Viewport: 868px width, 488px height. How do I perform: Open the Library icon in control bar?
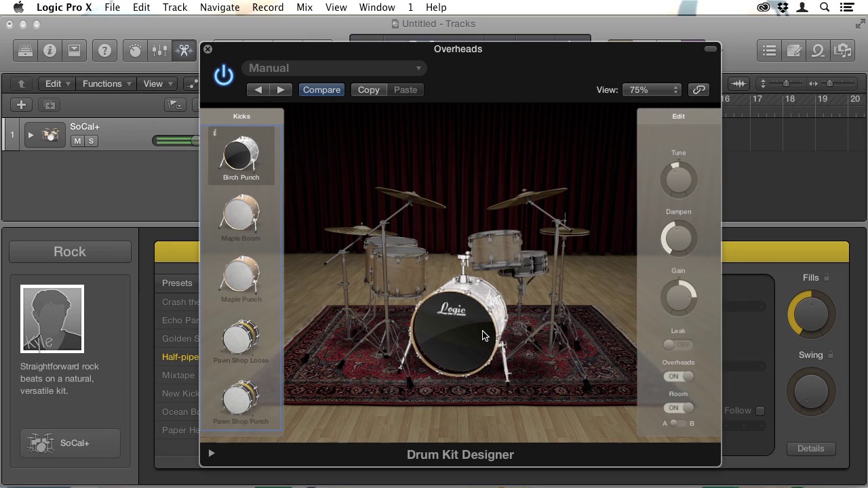25,50
